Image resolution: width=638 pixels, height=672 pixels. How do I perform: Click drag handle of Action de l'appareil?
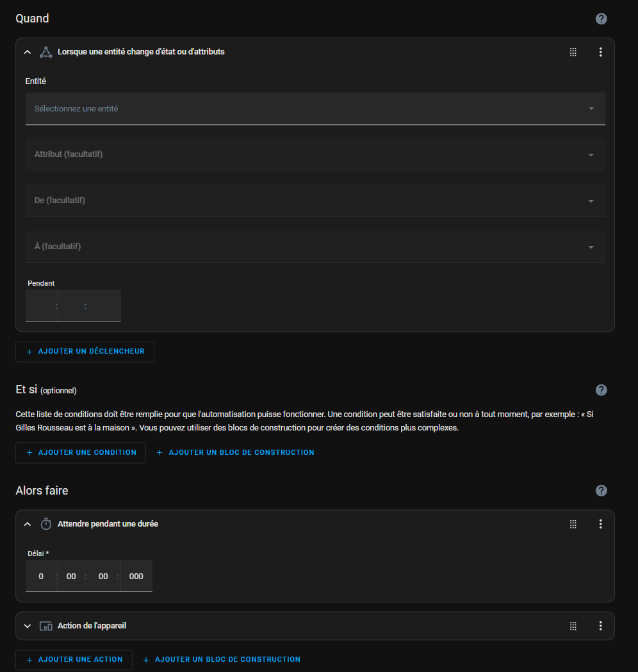[573, 626]
